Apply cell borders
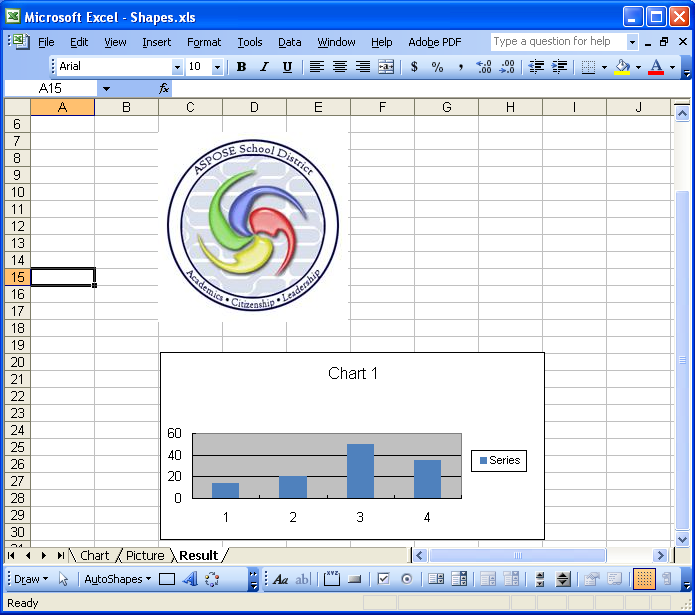The width and height of the screenshot is (695, 615). (588, 67)
